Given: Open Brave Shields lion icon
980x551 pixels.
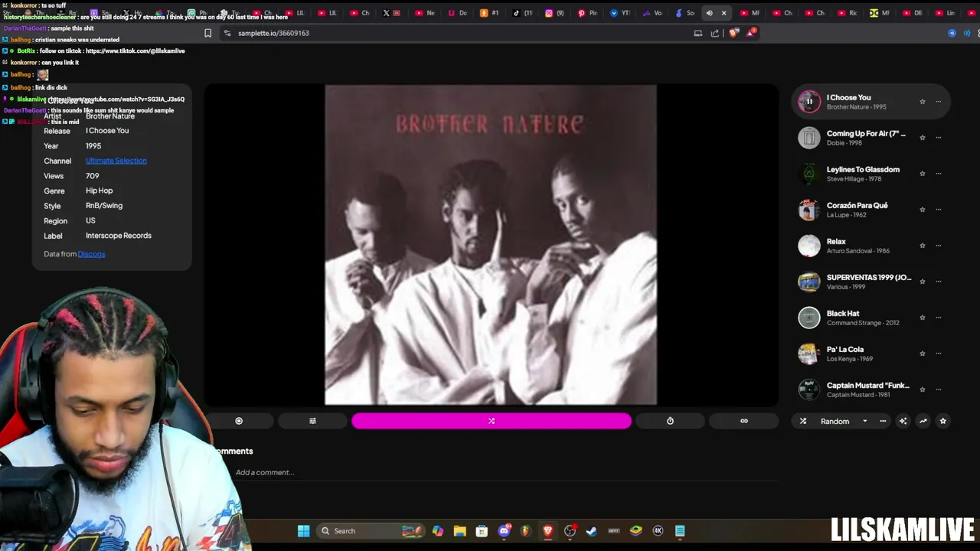Looking at the screenshot, I should click(733, 33).
